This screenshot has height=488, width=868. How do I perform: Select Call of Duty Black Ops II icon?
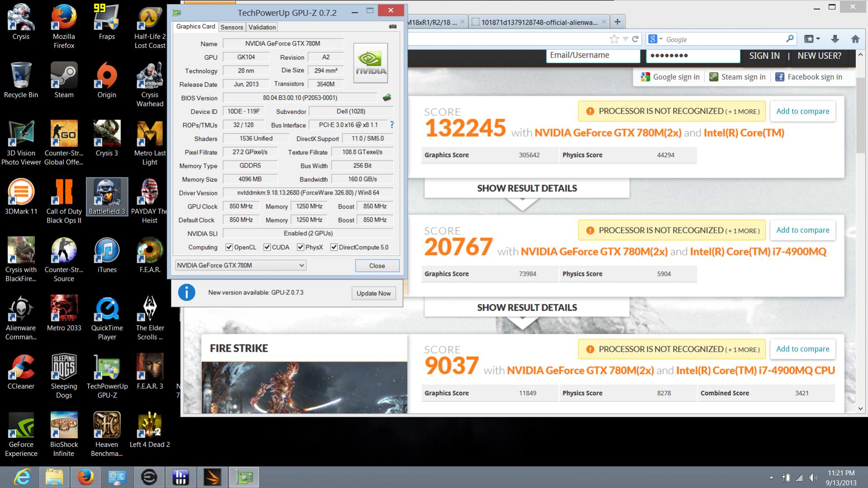(x=64, y=201)
